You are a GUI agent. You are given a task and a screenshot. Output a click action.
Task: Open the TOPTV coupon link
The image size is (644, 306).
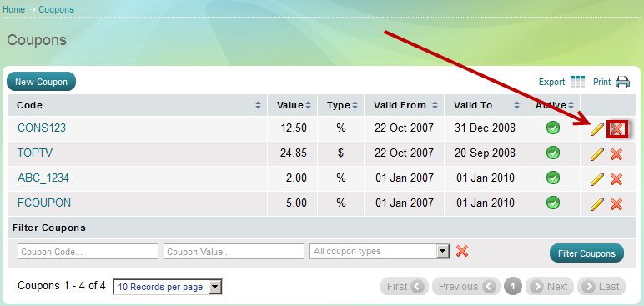click(35, 153)
